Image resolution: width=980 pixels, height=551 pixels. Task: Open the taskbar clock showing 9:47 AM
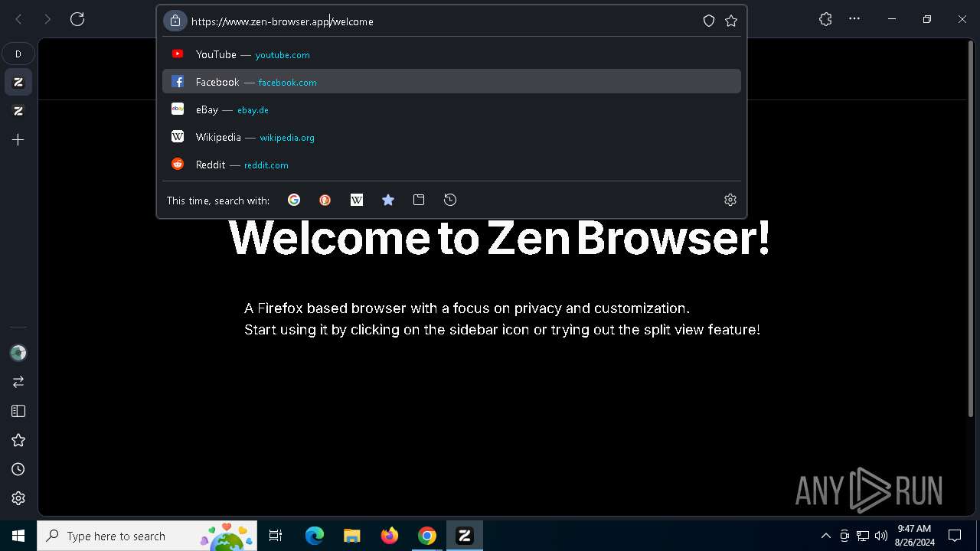tap(914, 536)
